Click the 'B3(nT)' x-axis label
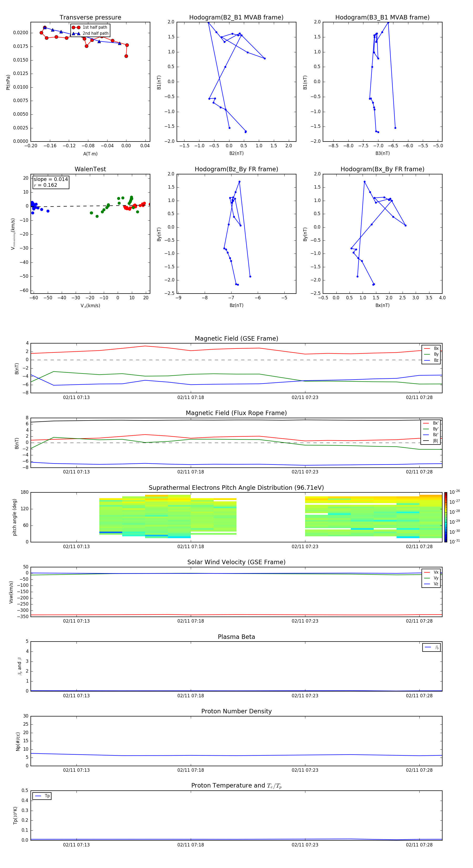 point(382,153)
